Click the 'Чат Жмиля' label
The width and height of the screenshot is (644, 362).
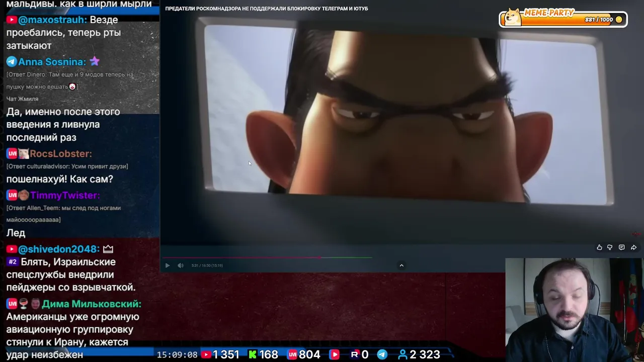pyautogui.click(x=22, y=99)
